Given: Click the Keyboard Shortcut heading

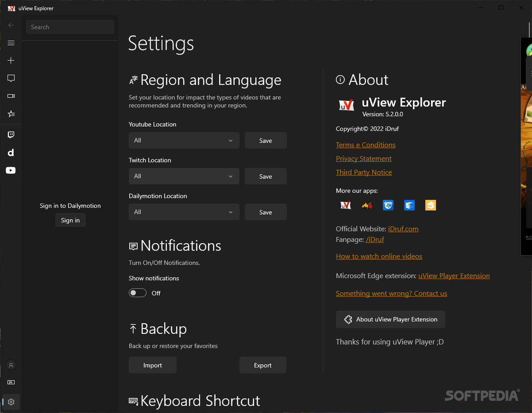Looking at the screenshot, I should point(200,401).
